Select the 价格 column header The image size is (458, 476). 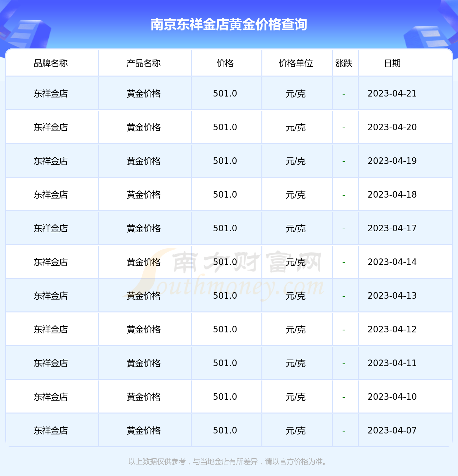[x=225, y=63]
